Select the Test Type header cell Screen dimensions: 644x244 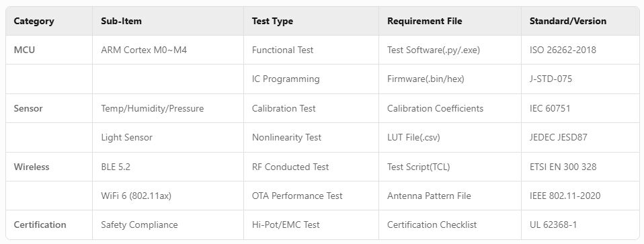(311, 21)
